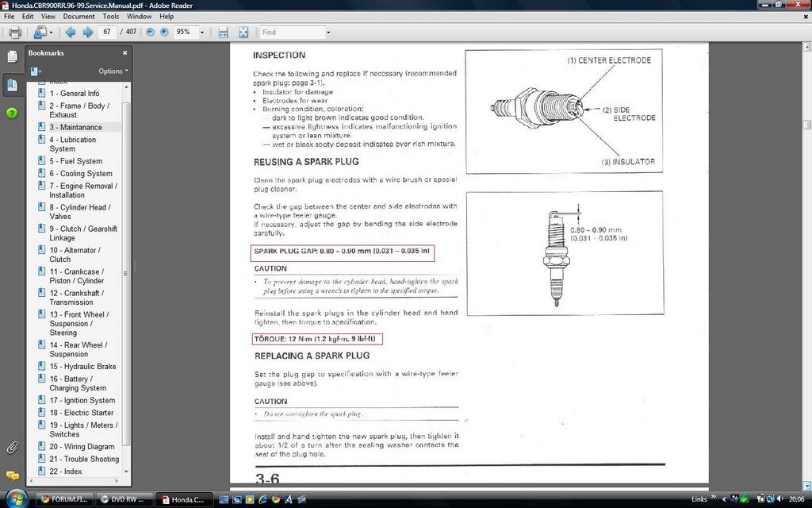Expand the Find box options arrow
Viewport: 812px width, 508px height.
(327, 33)
